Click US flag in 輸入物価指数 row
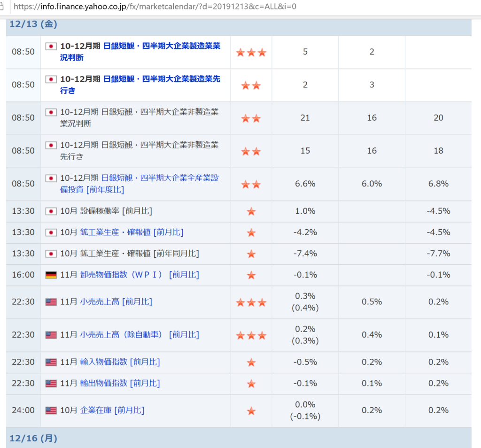481x448 pixels. click(51, 362)
